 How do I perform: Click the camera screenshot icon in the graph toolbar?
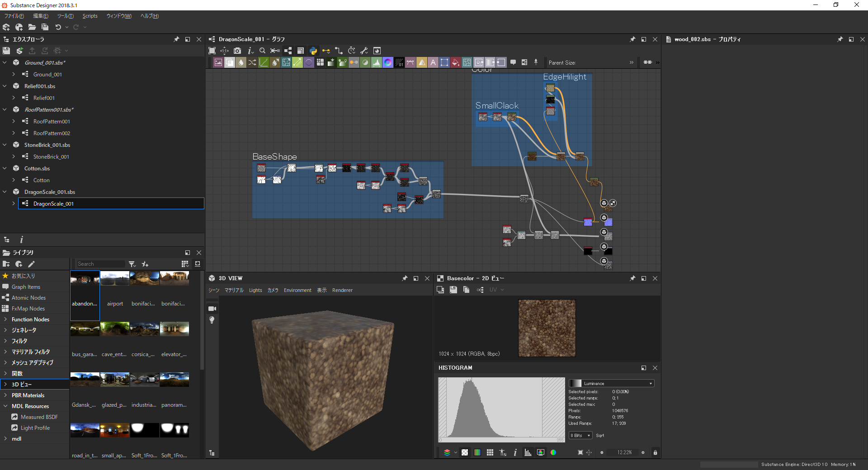click(237, 51)
